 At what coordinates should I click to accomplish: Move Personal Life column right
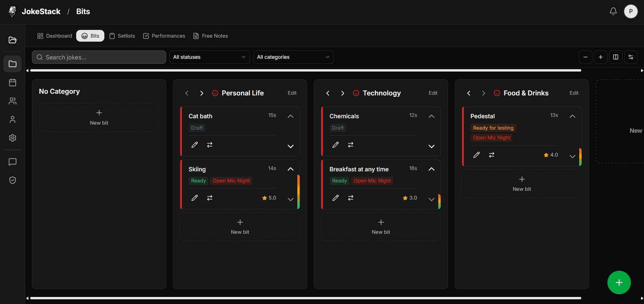tap(202, 93)
